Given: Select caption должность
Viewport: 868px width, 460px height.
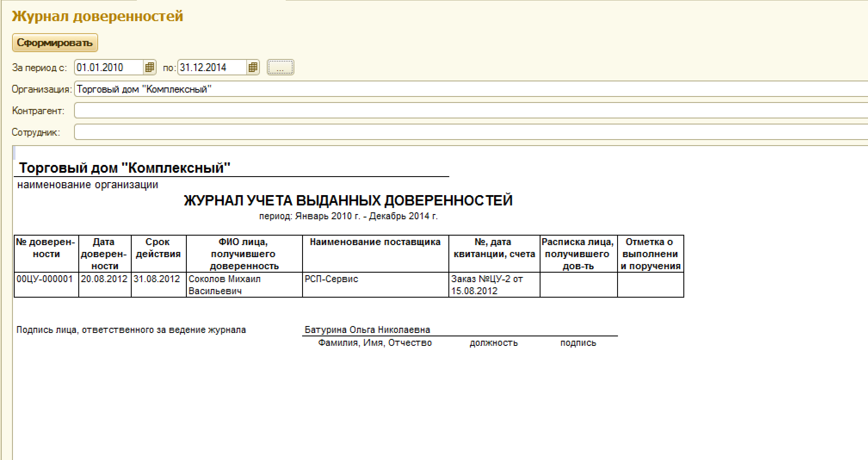Looking at the screenshot, I should 494,343.
